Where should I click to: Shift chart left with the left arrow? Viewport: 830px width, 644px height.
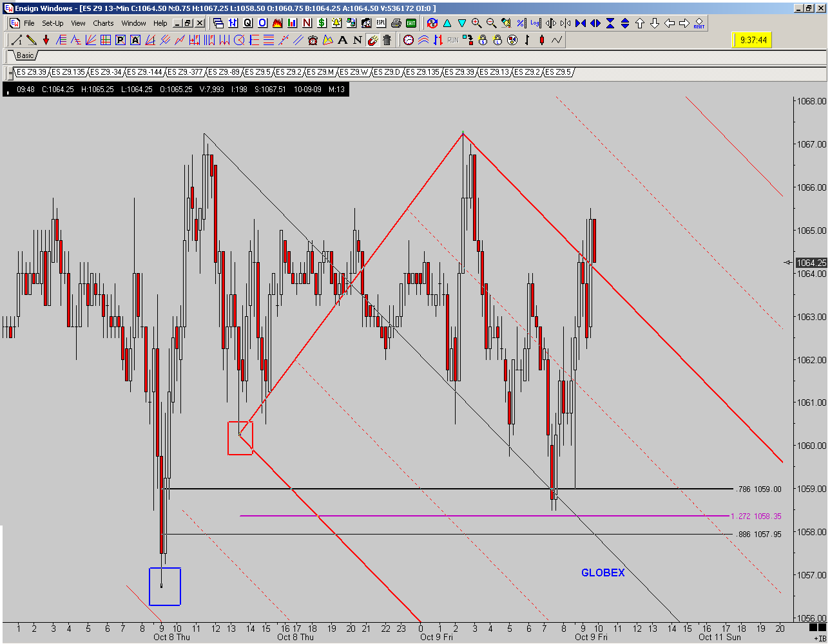click(x=670, y=23)
